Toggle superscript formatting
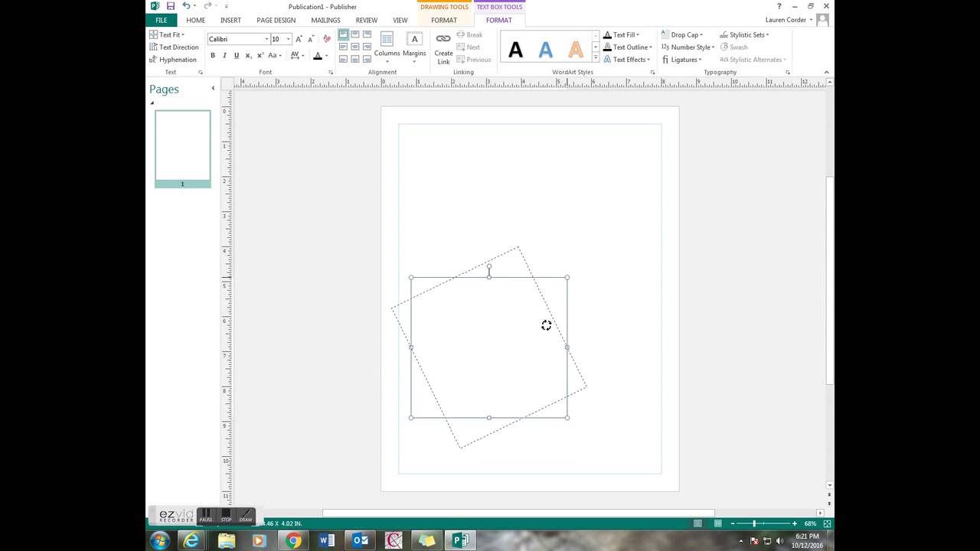This screenshot has width=980, height=551. (x=260, y=56)
